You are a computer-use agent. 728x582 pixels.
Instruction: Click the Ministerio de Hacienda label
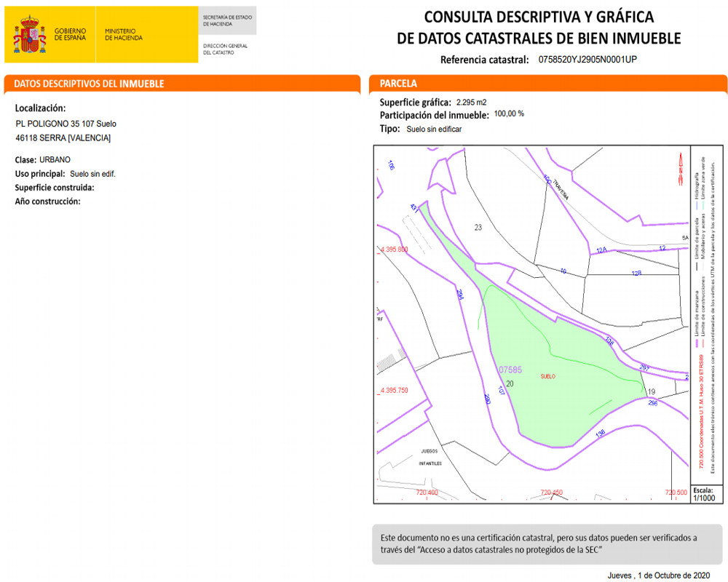click(x=124, y=34)
